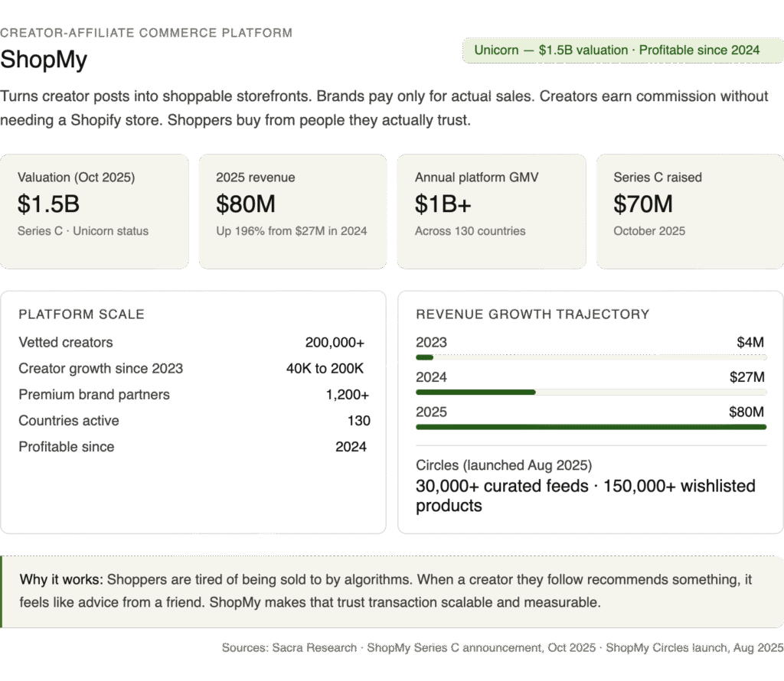Open the 2025 revenue card

click(293, 211)
